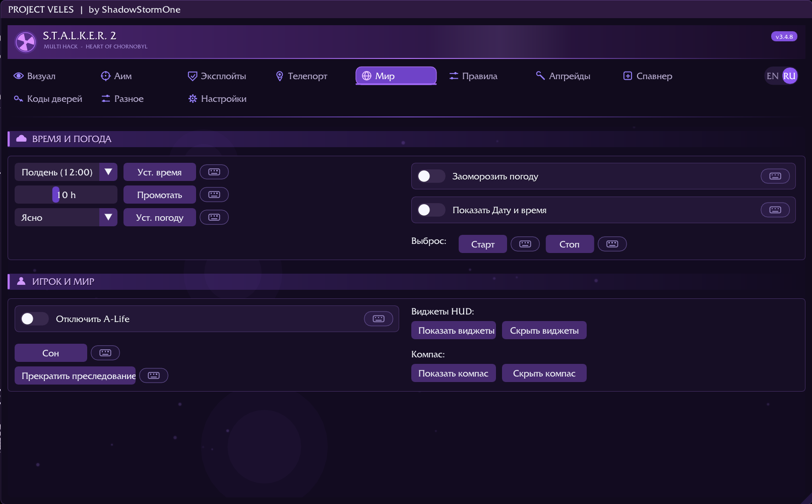
Task: Click the Сон button
Action: click(x=51, y=353)
